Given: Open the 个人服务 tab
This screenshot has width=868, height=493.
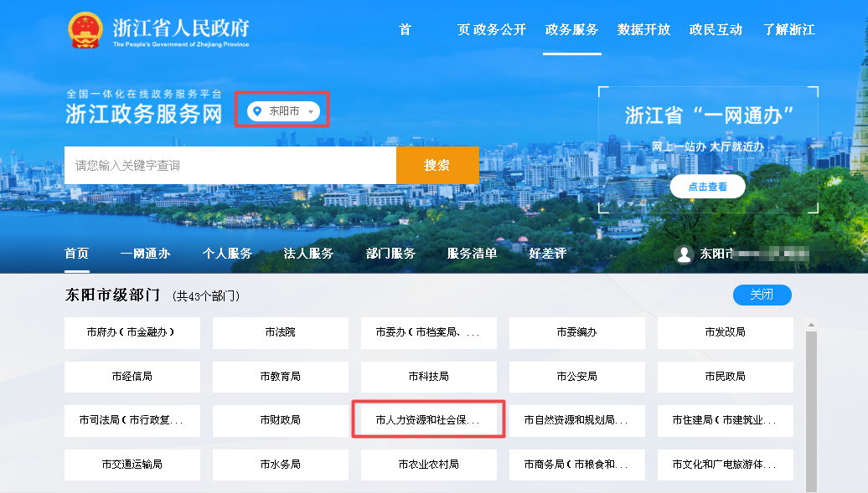Looking at the screenshot, I should click(227, 254).
